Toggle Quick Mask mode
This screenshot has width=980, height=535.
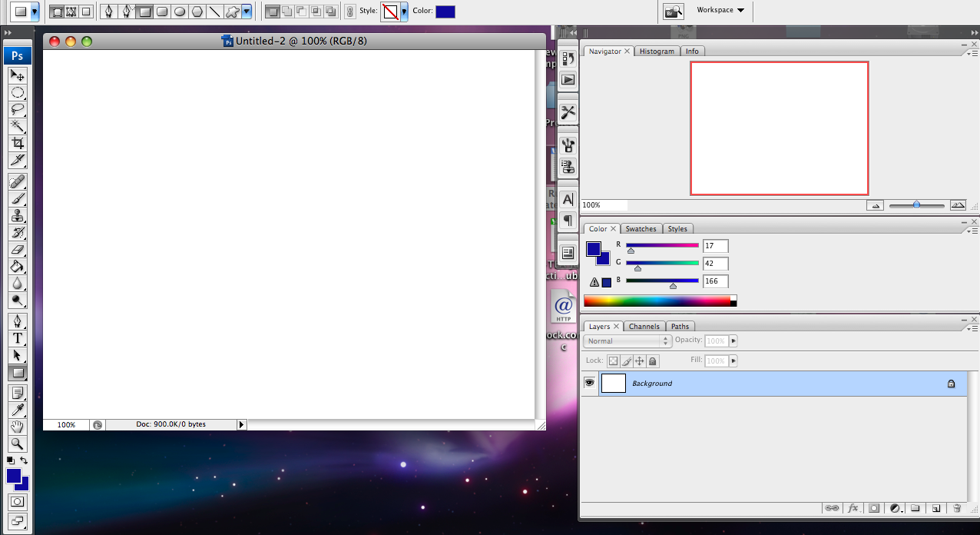(17, 501)
